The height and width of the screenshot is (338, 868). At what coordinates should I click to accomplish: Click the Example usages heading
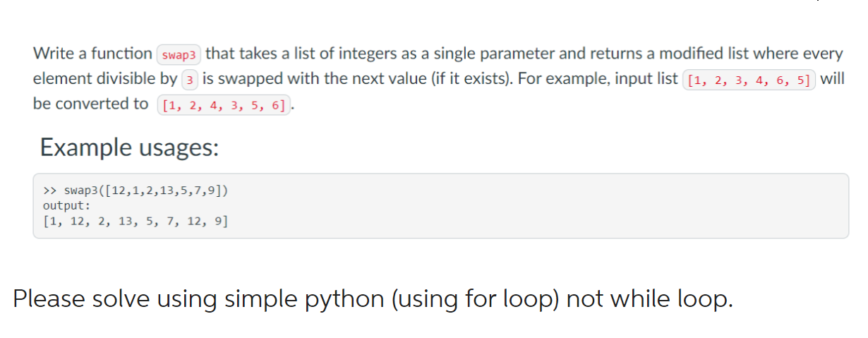129,147
